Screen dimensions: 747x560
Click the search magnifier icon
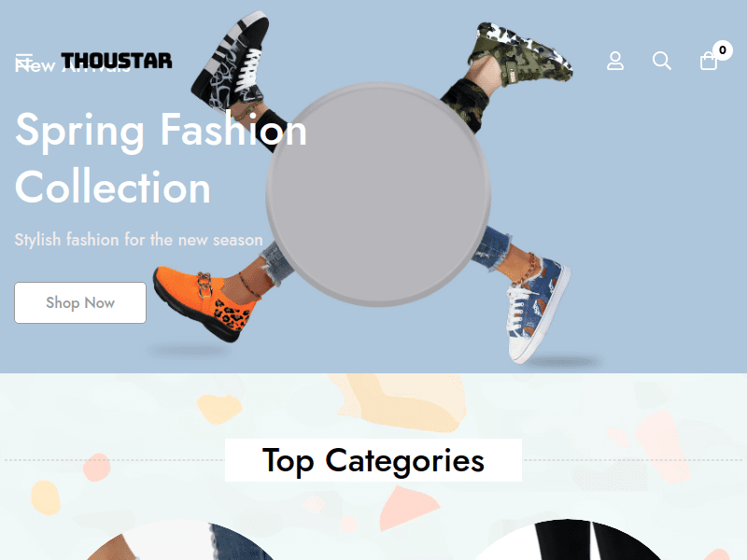pyautogui.click(x=662, y=61)
